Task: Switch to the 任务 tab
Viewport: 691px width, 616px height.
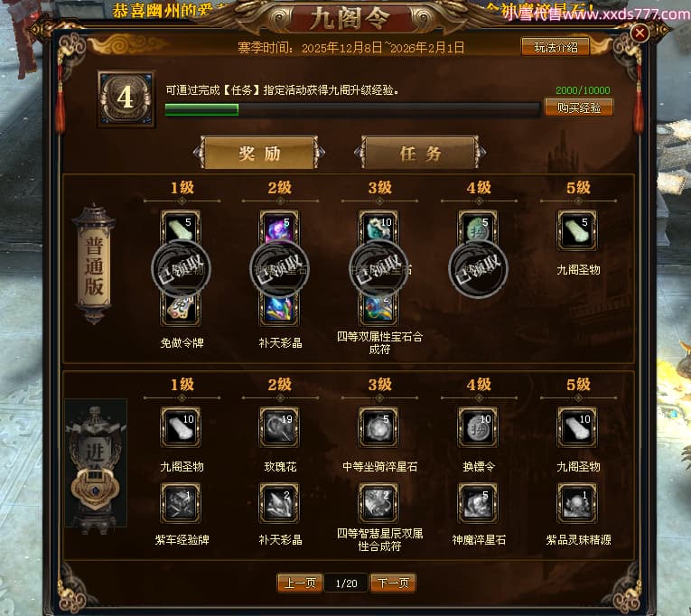Action: [x=420, y=153]
